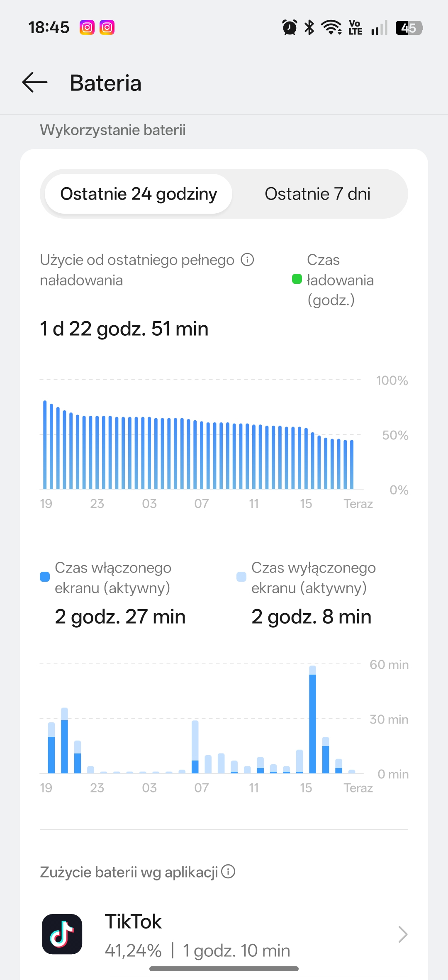The image size is (448, 980).
Task: Tap the Wi-Fi status icon
Action: pos(332,28)
